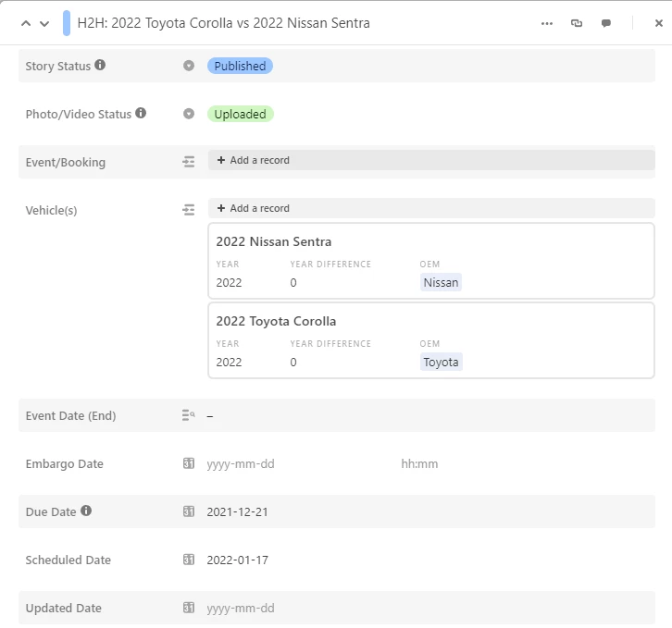Click the Event/Booking field label
672x628 pixels.
pos(65,163)
